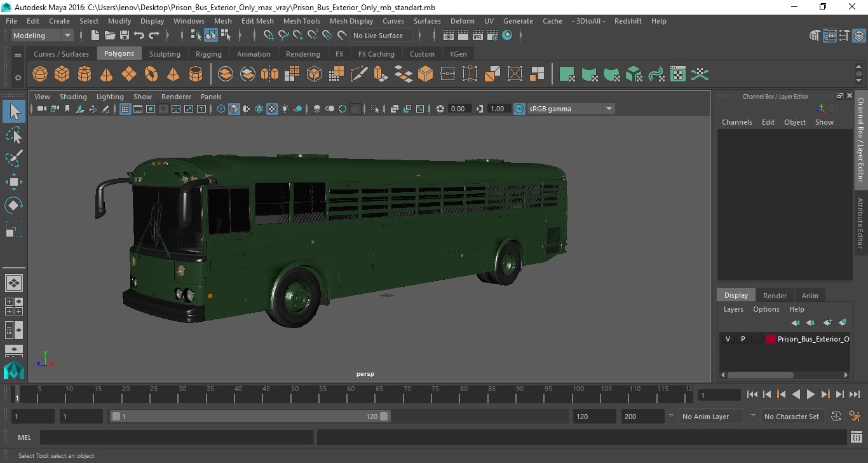
Task: Switch to the Sculpting shelf tab
Action: tap(165, 54)
